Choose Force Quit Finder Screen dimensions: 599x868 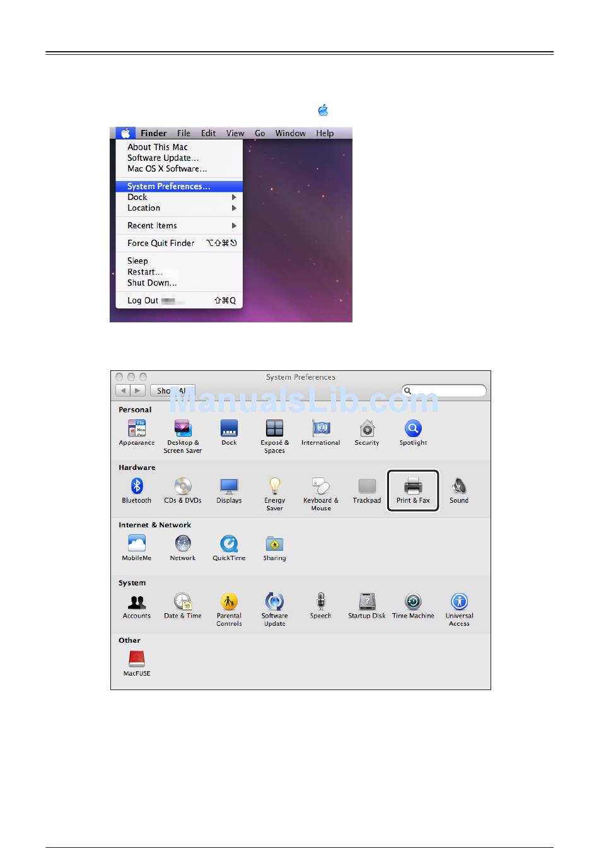tap(179, 243)
